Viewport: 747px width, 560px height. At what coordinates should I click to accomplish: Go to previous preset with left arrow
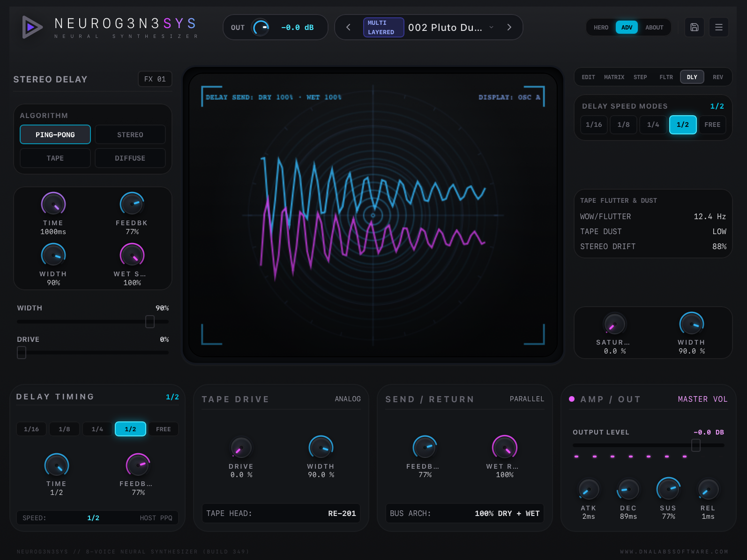tap(348, 27)
